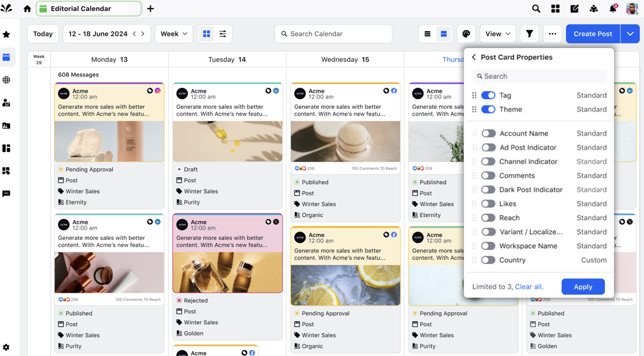644x356 pixels.
Task: Enable the Dark Post Indicator toggle
Action: pyautogui.click(x=488, y=189)
